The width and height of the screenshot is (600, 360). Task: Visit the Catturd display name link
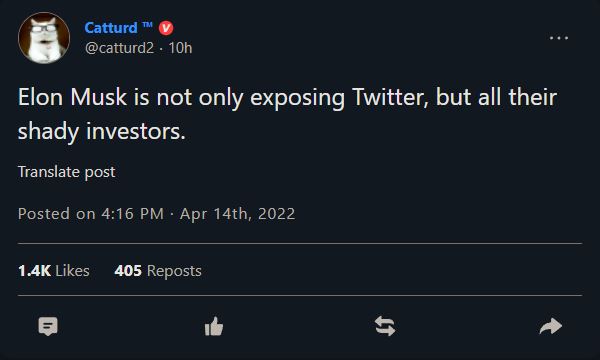click(x=111, y=28)
